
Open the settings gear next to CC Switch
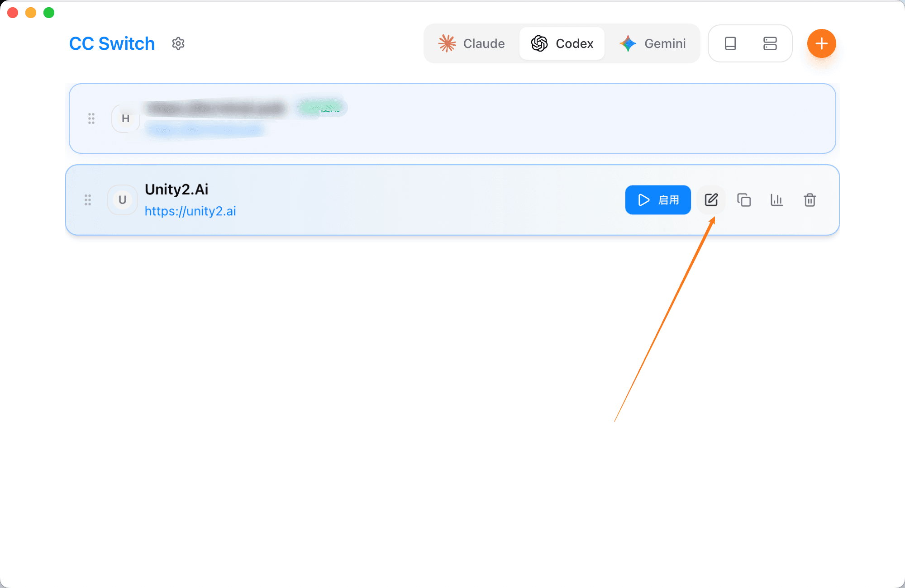[178, 43]
